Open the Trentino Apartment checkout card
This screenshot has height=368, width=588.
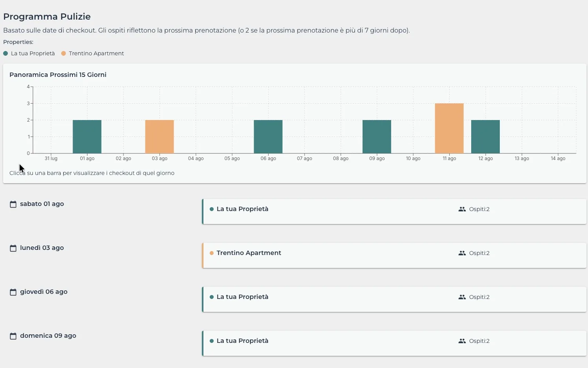coord(394,255)
